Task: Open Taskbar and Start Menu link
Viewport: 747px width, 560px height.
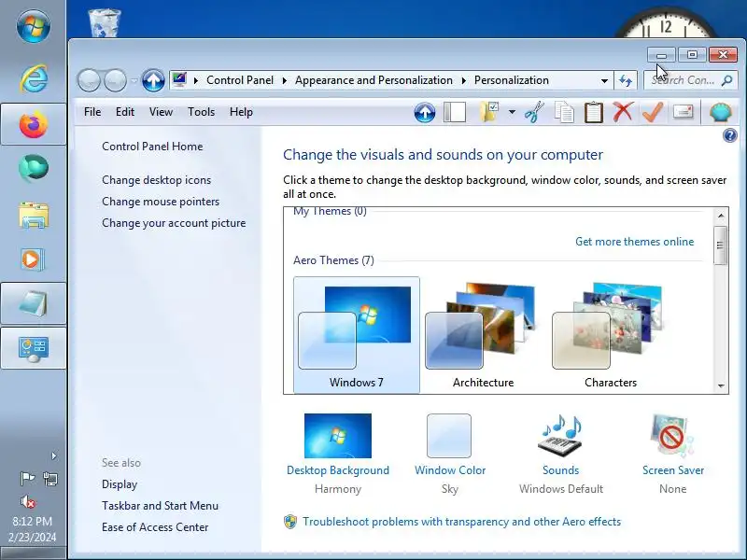Action: click(x=160, y=506)
